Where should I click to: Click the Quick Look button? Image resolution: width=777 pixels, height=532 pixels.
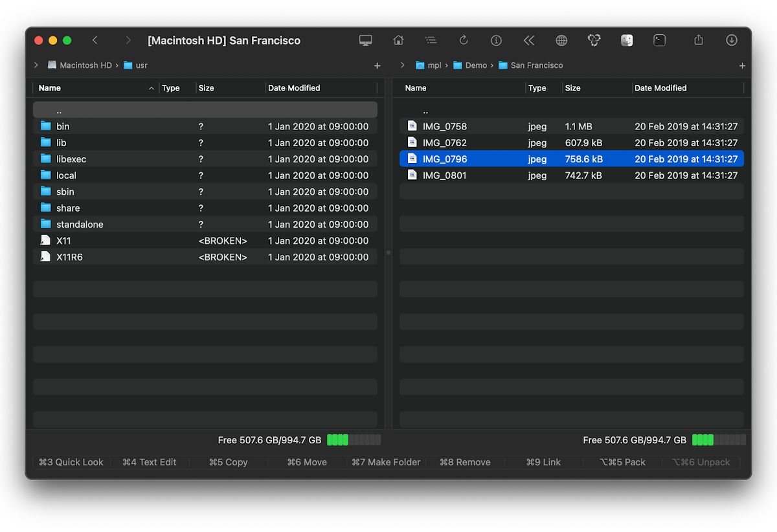(71, 462)
